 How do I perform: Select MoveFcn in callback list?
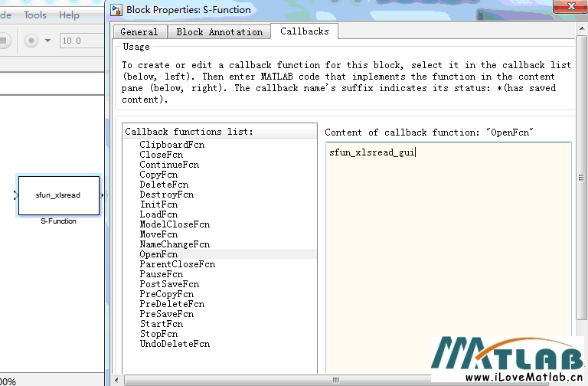click(158, 234)
